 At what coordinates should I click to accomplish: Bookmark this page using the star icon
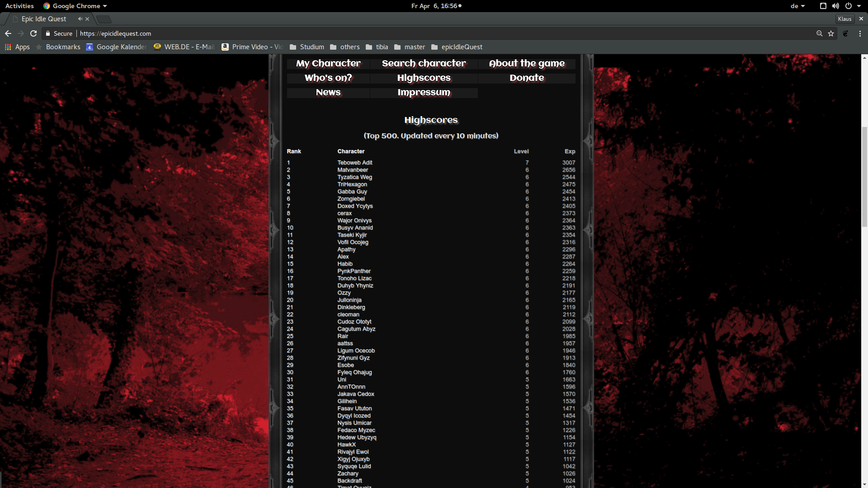point(831,33)
